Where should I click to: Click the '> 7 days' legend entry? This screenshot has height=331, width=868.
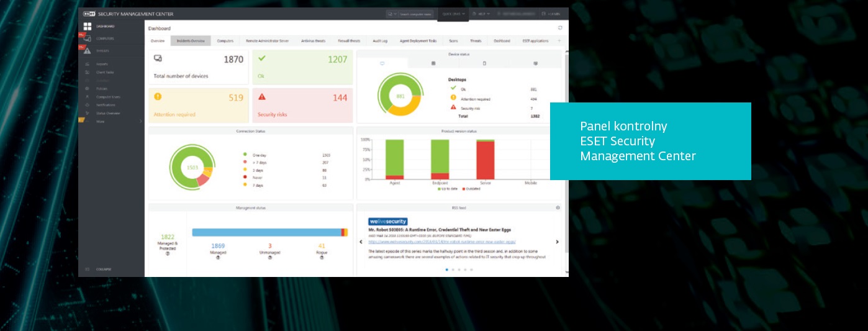[x=258, y=162]
